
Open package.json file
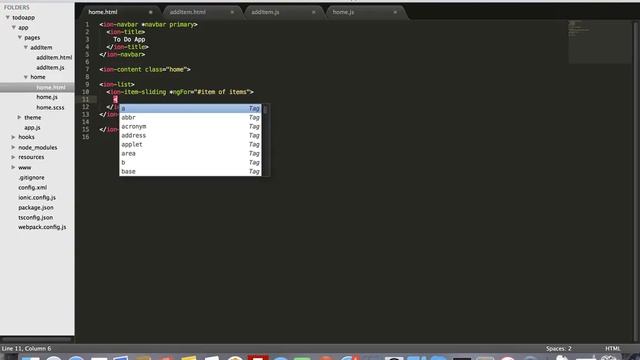tap(36, 207)
